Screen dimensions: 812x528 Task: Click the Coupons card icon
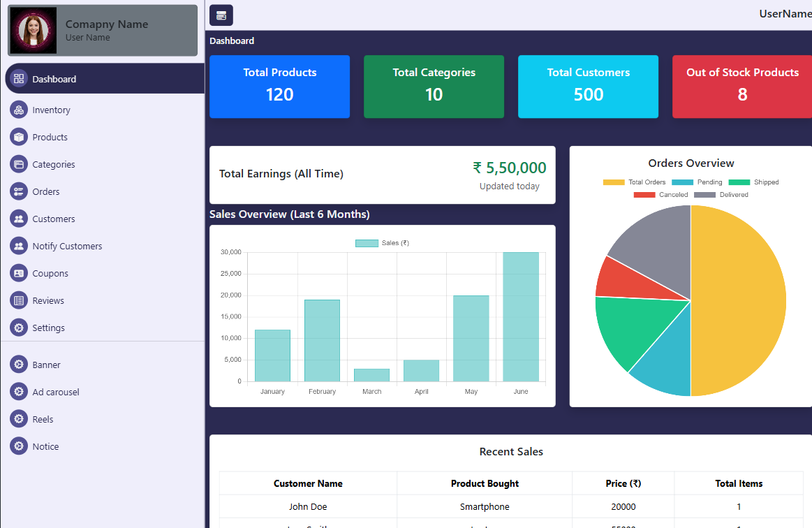pos(19,273)
